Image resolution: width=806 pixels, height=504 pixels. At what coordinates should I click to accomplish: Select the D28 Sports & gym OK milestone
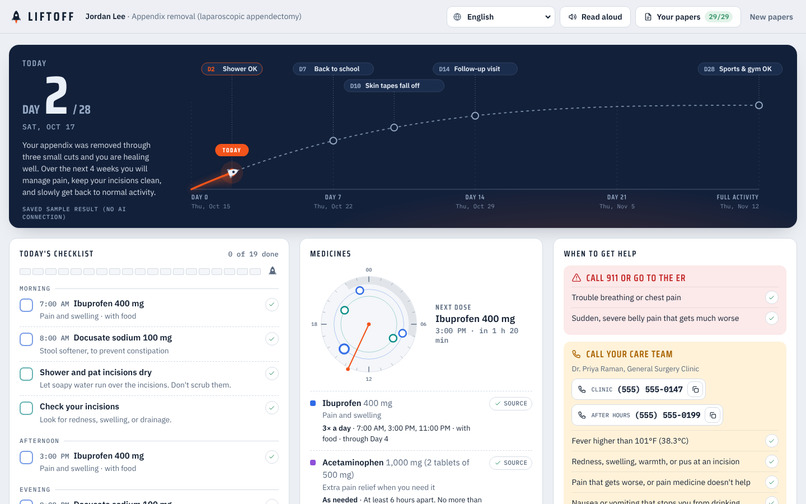point(740,69)
